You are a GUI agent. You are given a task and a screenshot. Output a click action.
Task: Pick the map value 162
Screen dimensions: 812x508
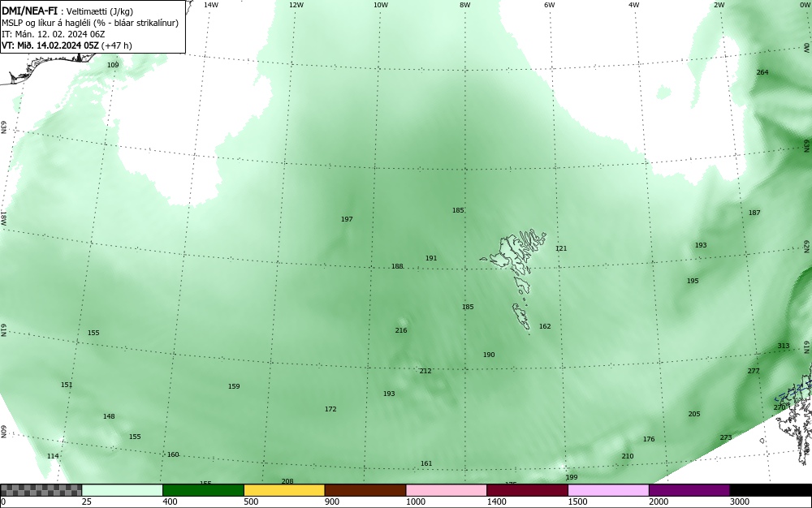[545, 326]
